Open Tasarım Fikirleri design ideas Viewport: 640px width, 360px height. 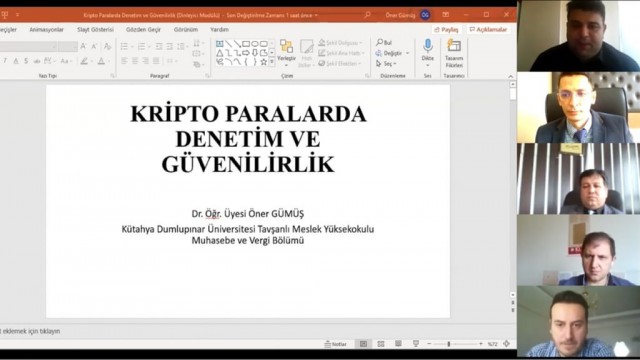pos(454,53)
